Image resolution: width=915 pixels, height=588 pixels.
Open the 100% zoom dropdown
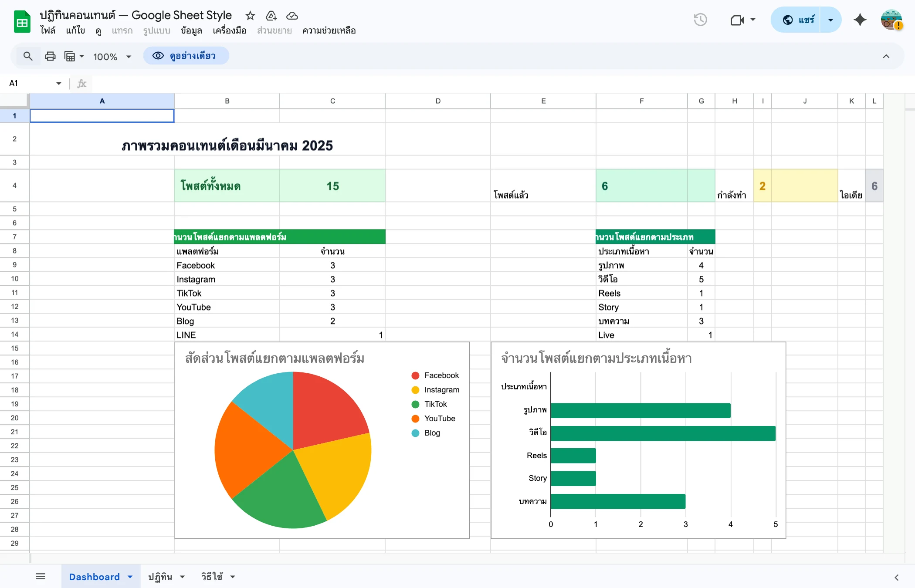pos(111,56)
